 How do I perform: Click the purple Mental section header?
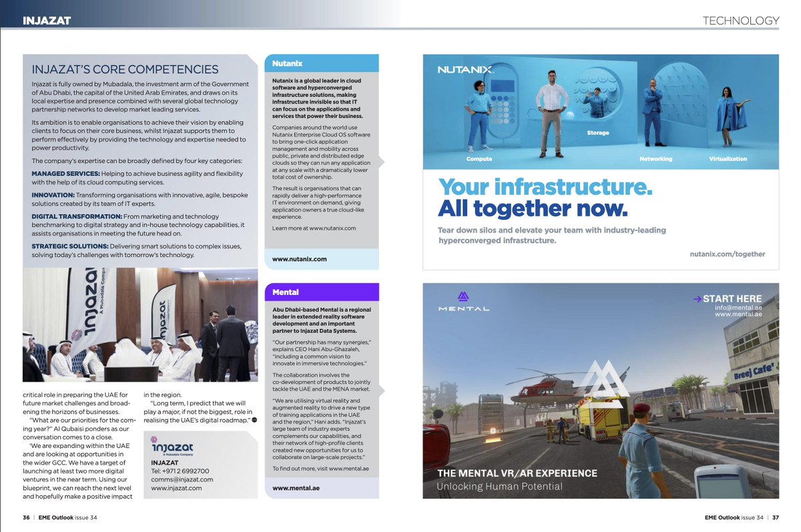point(322,292)
